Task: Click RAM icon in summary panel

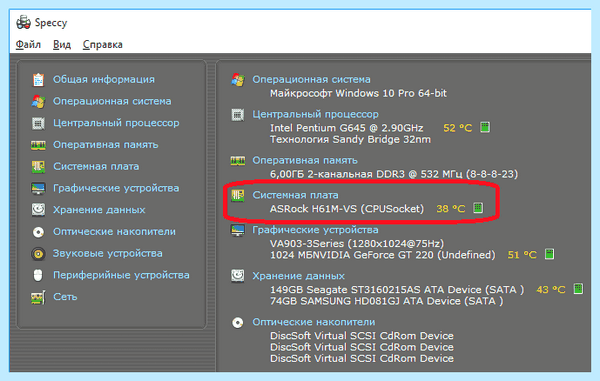Action: tap(238, 161)
